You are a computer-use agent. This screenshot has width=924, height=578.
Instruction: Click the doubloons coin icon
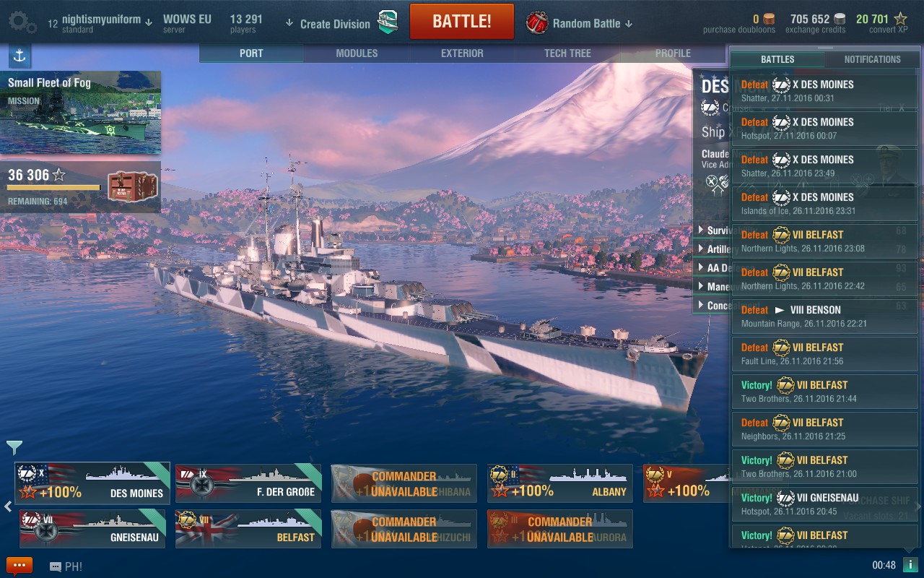point(769,19)
